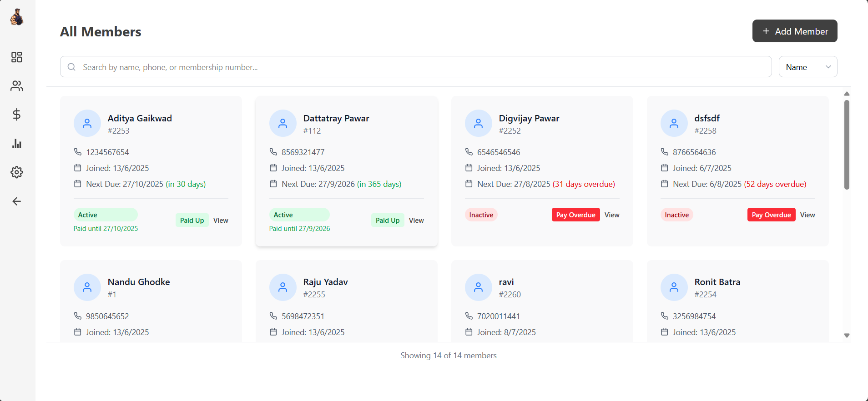Open the Name sort dropdown
Image resolution: width=868 pixels, height=401 pixels.
point(808,67)
